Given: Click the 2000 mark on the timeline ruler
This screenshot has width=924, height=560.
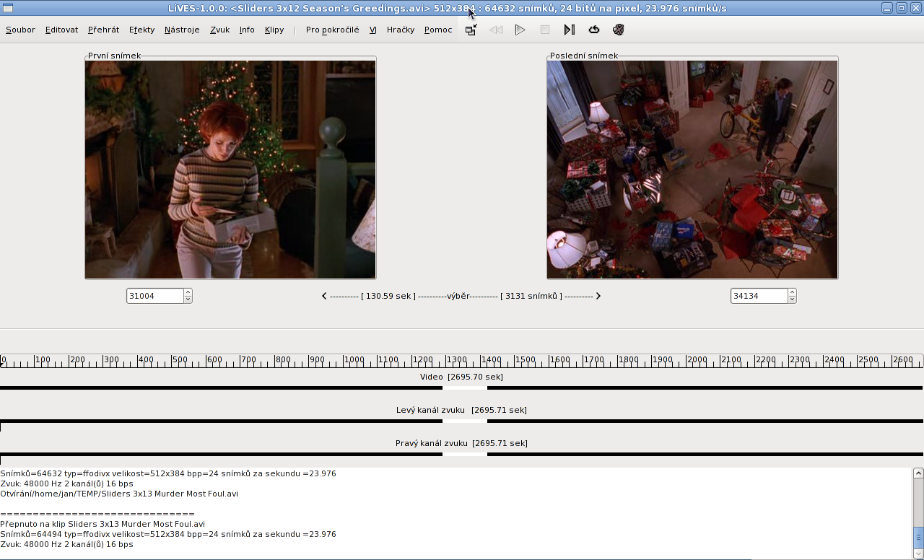Looking at the screenshot, I should [697, 359].
